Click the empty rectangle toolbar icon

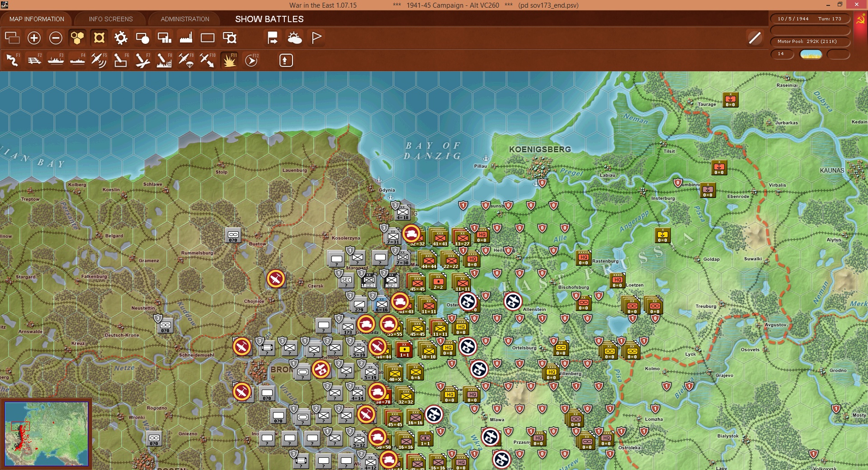208,38
